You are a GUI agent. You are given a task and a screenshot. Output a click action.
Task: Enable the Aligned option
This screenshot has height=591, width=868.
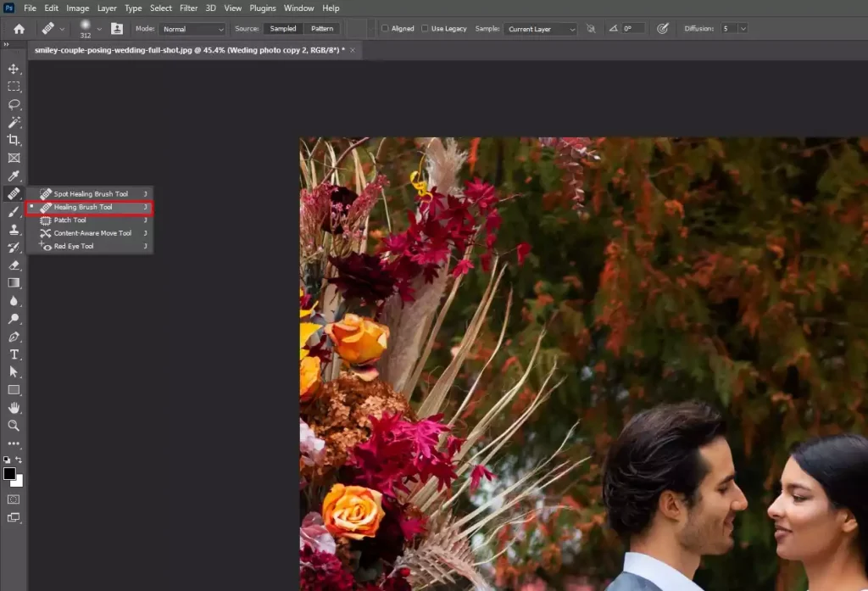point(384,28)
